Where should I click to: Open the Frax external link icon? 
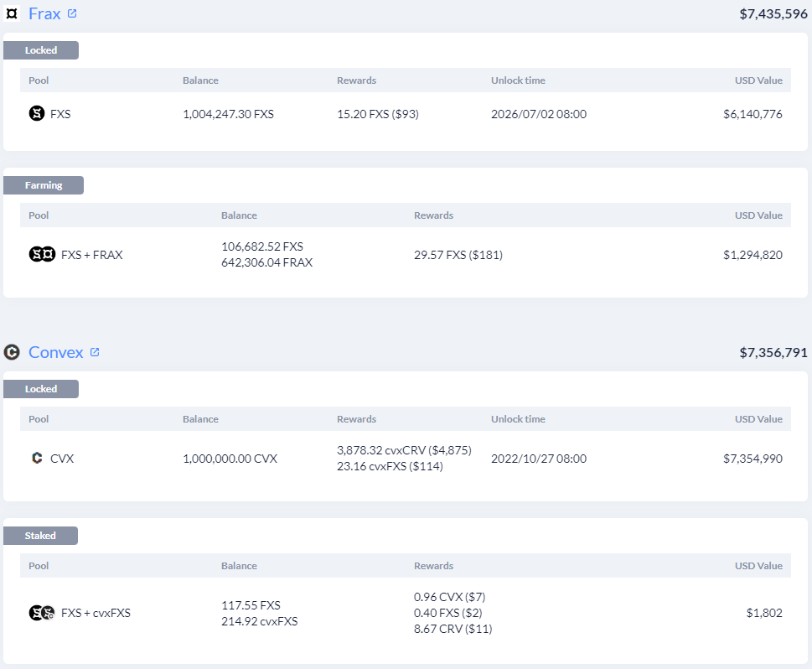(72, 13)
